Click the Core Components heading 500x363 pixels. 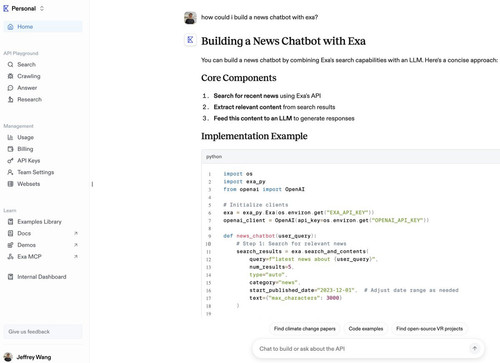[239, 78]
